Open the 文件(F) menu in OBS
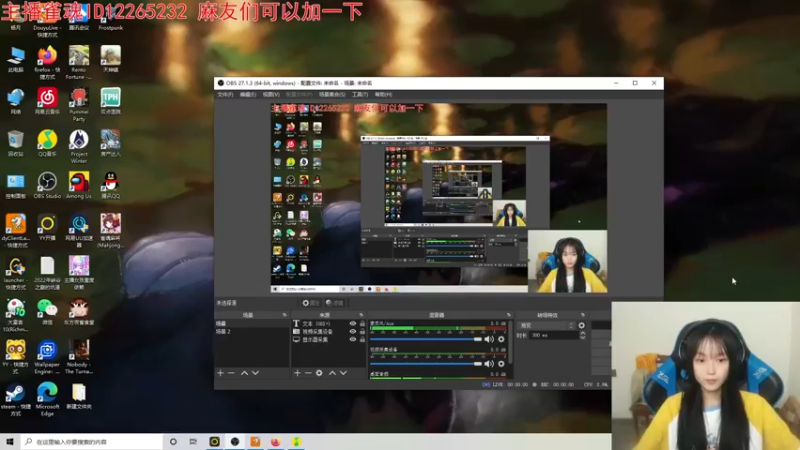 tap(225, 94)
